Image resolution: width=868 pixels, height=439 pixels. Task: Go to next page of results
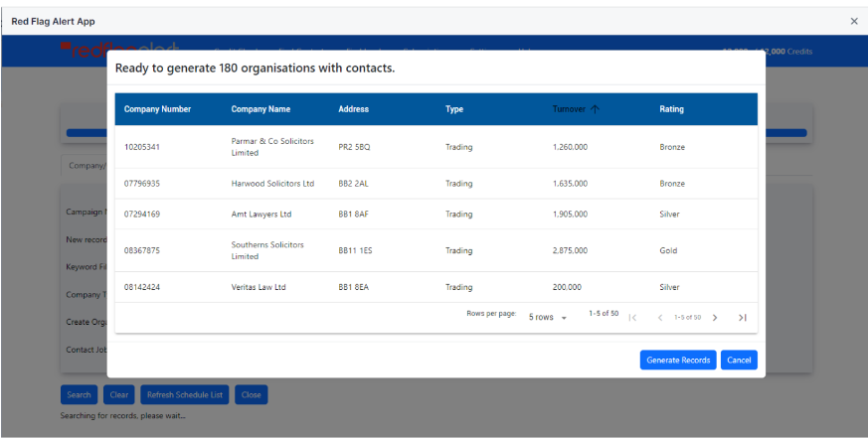(715, 318)
